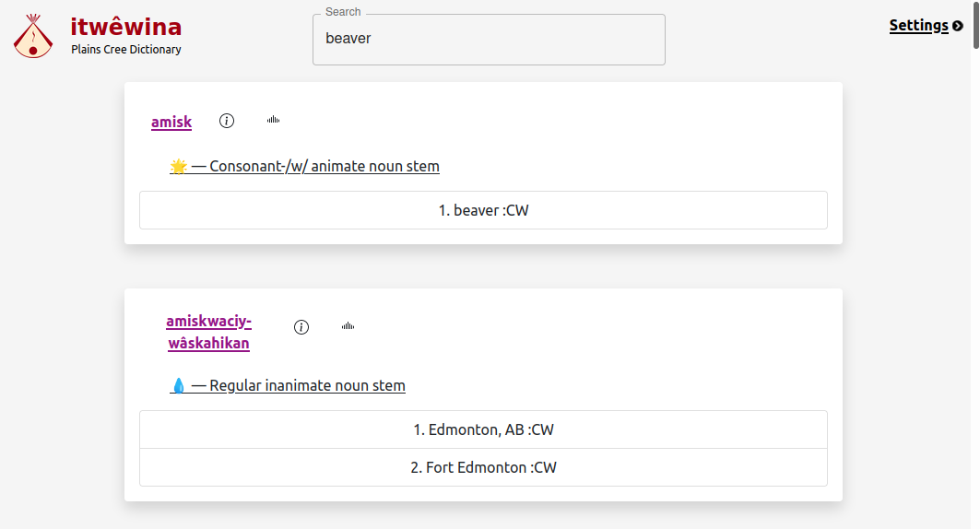Click the itwêwina teepee logo icon

pyautogui.click(x=33, y=37)
